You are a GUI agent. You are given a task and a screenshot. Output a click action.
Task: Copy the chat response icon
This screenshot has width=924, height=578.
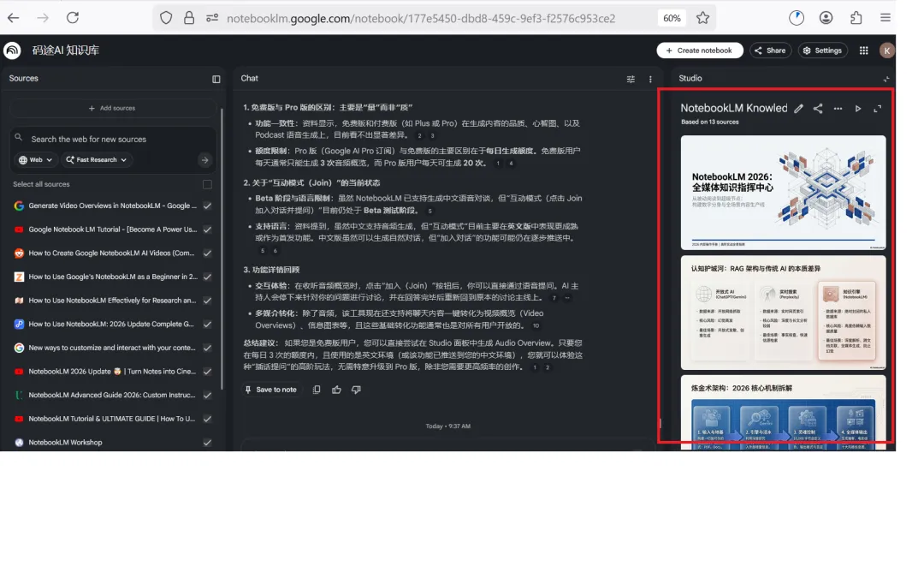point(317,390)
